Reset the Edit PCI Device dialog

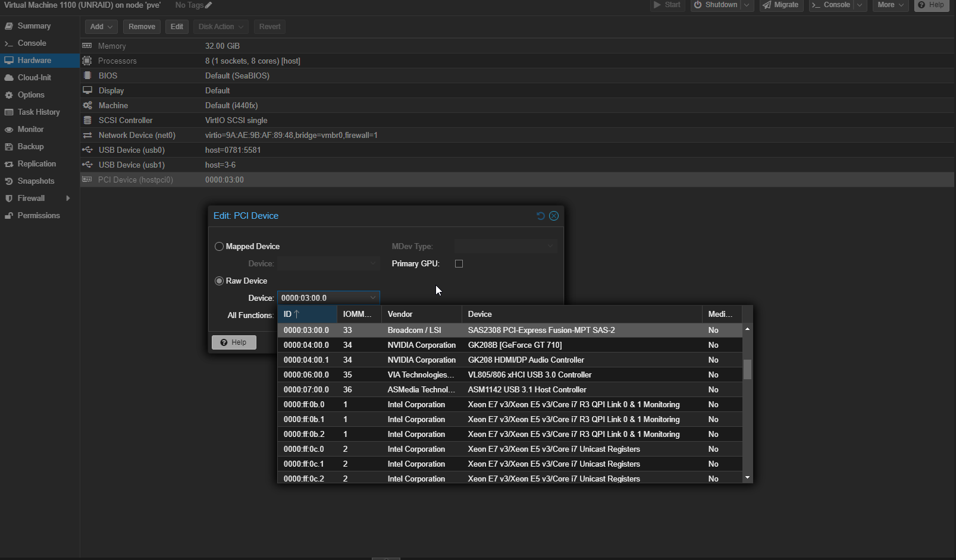tap(540, 216)
